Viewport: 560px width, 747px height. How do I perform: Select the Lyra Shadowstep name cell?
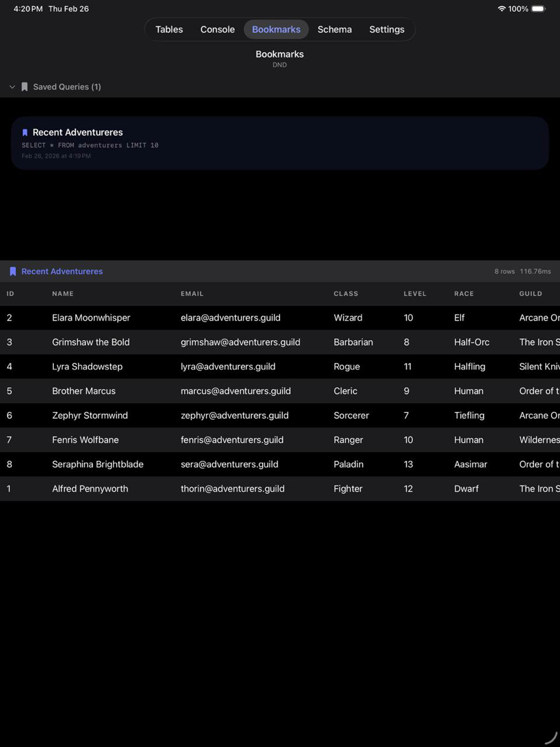[87, 366]
